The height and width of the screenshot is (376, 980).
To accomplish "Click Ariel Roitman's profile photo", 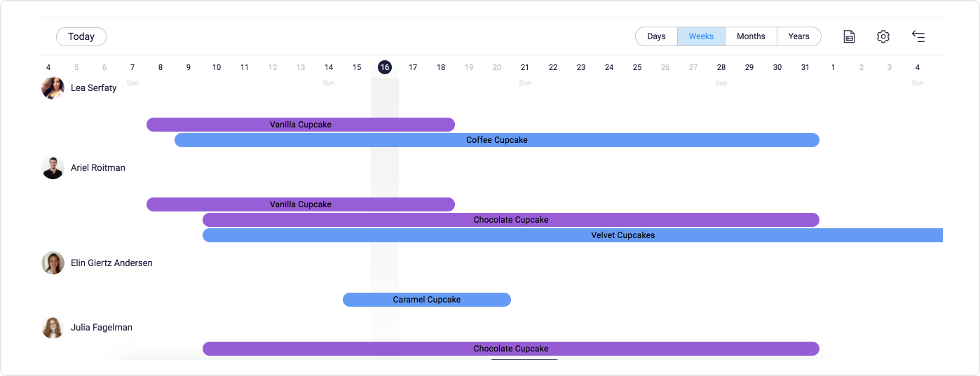I will (53, 168).
